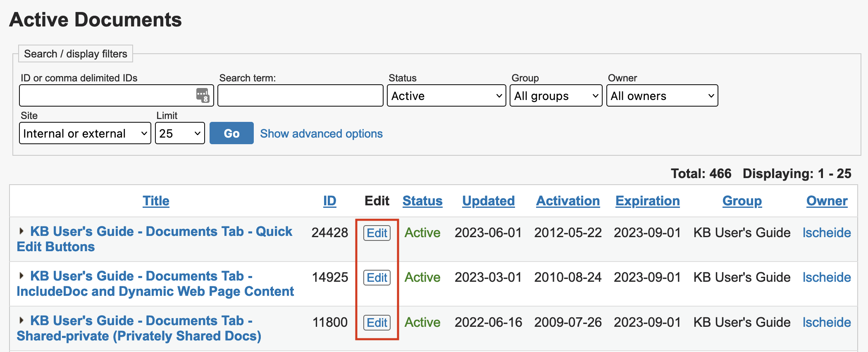The width and height of the screenshot is (868, 352).
Task: Click expiration date 2023-09-01 in row 14925
Action: point(647,277)
